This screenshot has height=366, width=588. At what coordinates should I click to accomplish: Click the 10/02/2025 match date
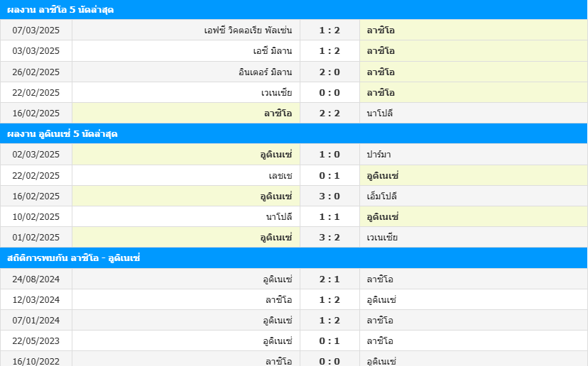(x=36, y=216)
